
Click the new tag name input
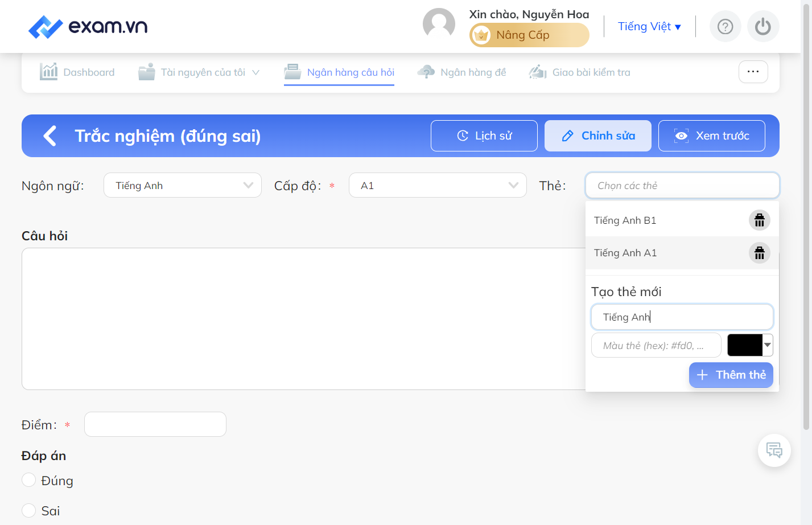[682, 317]
